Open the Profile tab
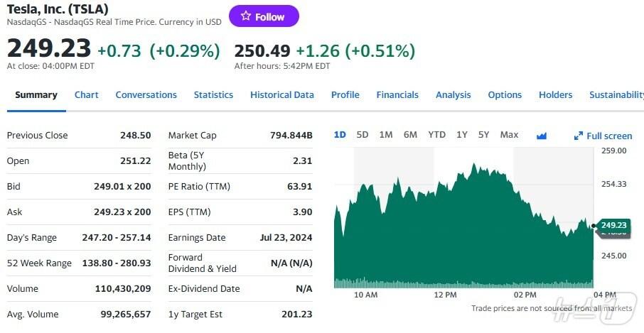This screenshot has height=333, width=644. (x=345, y=95)
